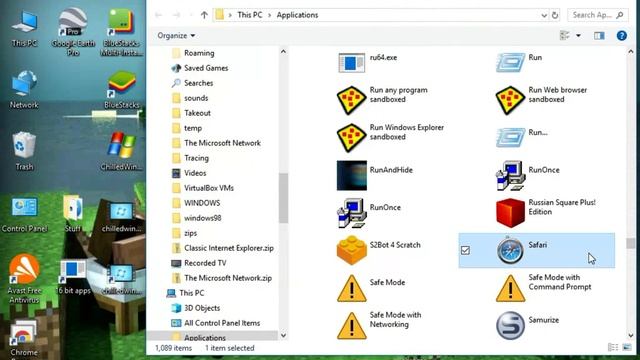Click file list scroll up arrow
The width and height of the screenshot is (640, 360).
[631, 52]
